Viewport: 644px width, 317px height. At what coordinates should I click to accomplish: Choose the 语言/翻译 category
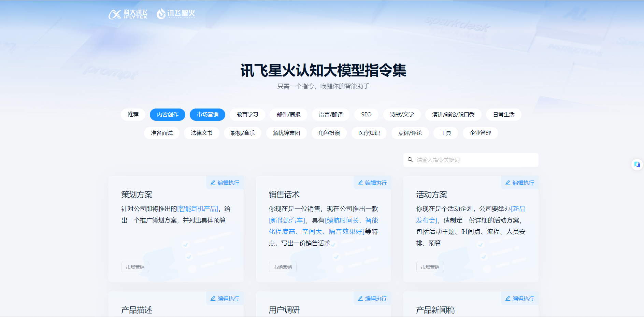(331, 115)
